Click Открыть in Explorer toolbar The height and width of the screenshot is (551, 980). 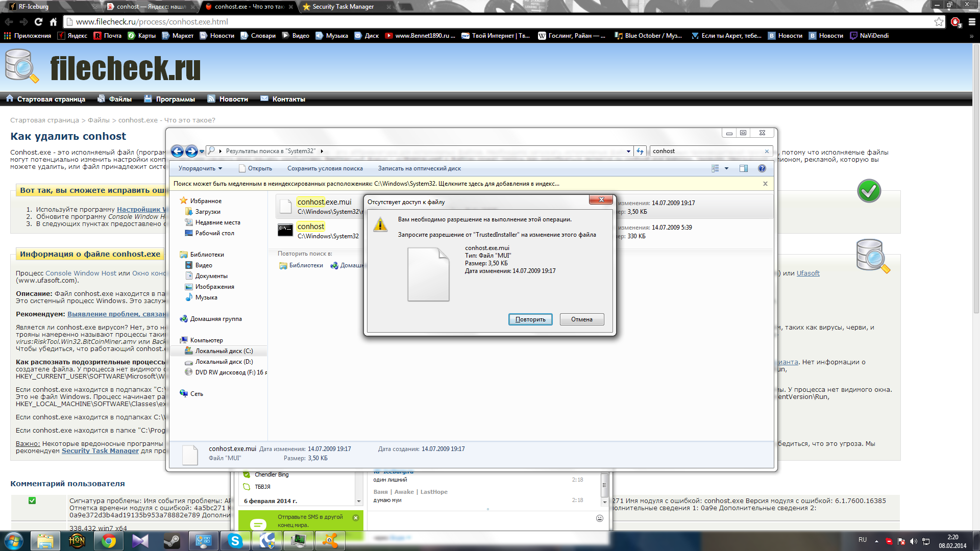256,168
